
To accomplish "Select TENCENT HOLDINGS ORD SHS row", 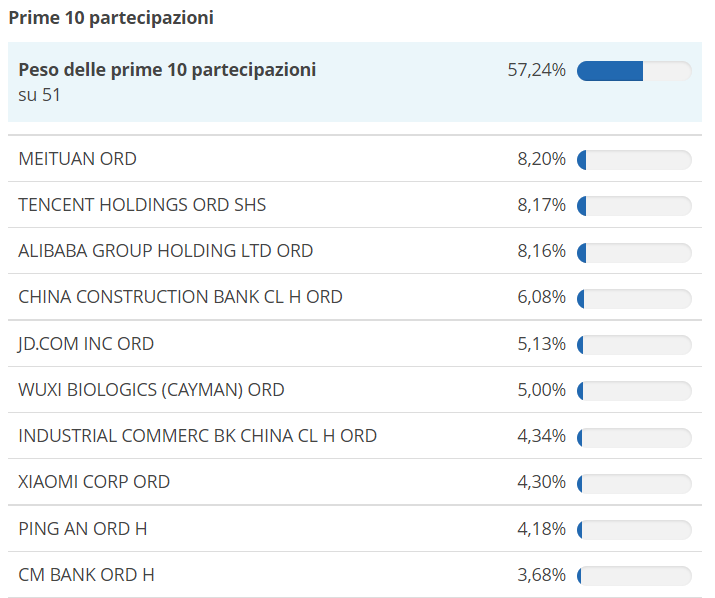I will [355, 205].
